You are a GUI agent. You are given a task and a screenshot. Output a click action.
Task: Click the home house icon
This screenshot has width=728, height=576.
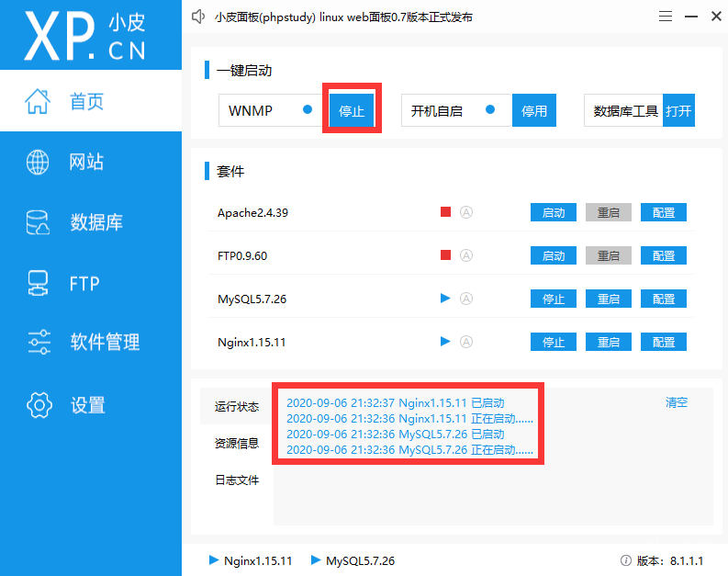(x=37, y=101)
